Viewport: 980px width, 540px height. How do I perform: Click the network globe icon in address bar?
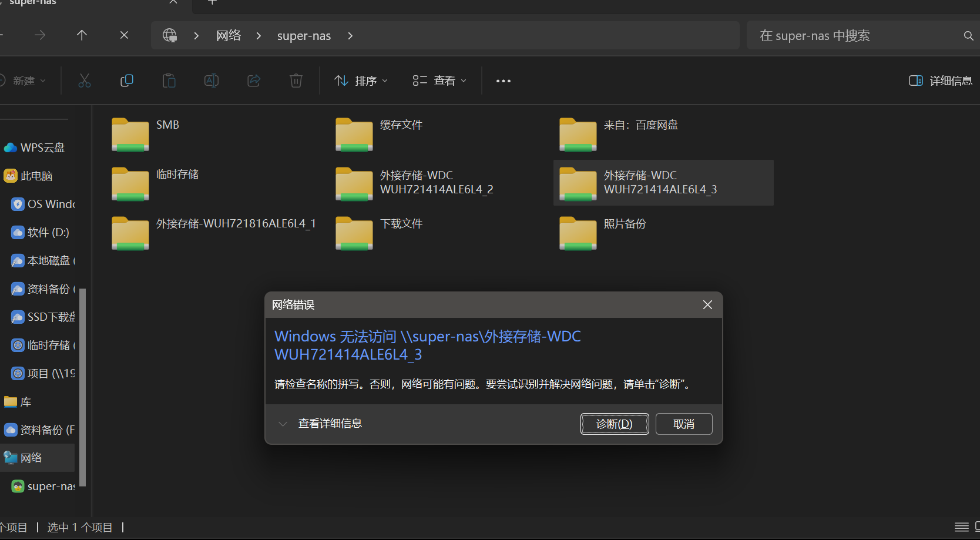pos(170,35)
